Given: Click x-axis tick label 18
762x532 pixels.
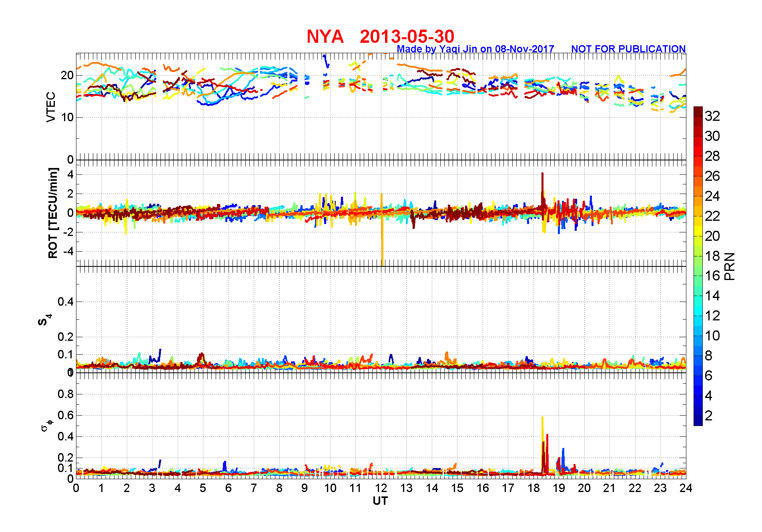Looking at the screenshot, I should point(533,488).
